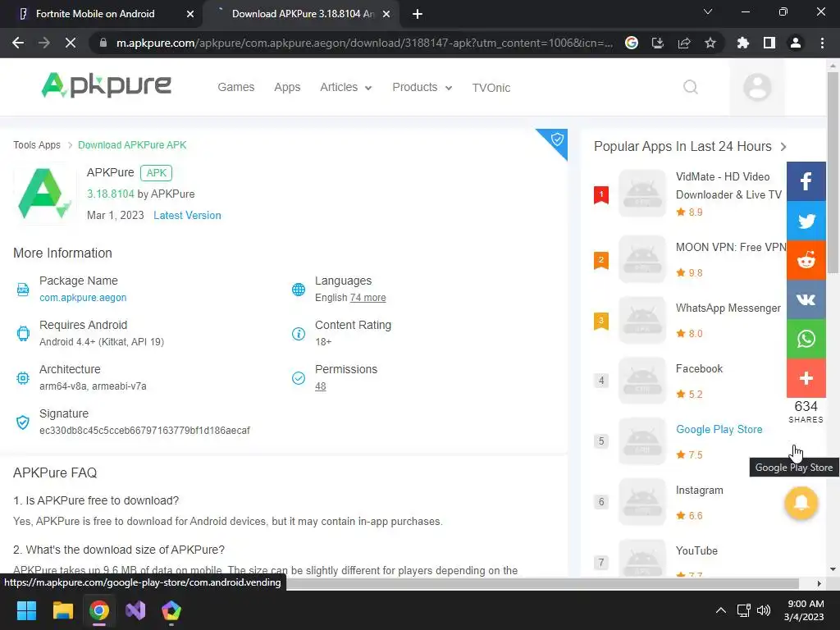Click the clock showing 9:00 AM
840x630 pixels.
[x=804, y=604]
